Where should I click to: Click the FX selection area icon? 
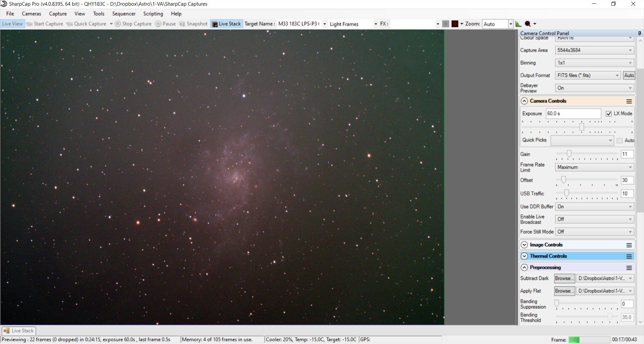pos(445,24)
